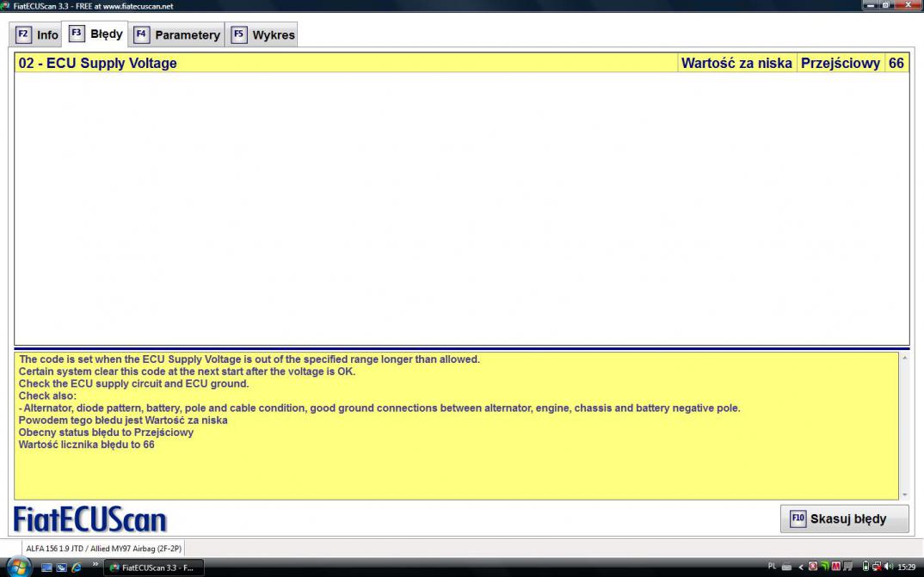924x577 pixels.
Task: Switch to the F4 Parametery tab
Action: [x=176, y=34]
